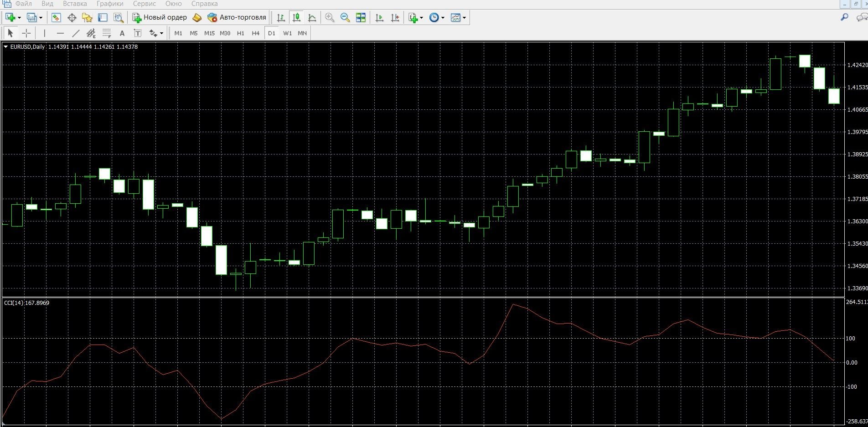Expand the indicators dropdown arrow

[x=421, y=18]
